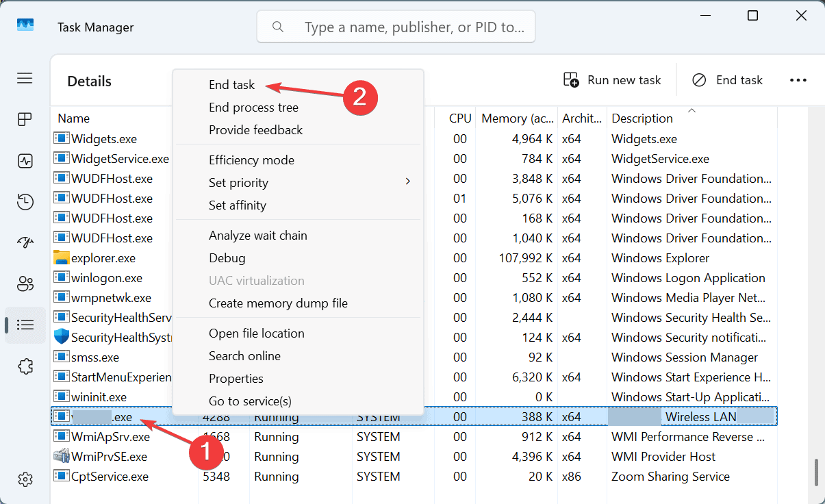Image resolution: width=825 pixels, height=504 pixels.
Task: Click the Widgets.exe process icon
Action: (x=62, y=139)
